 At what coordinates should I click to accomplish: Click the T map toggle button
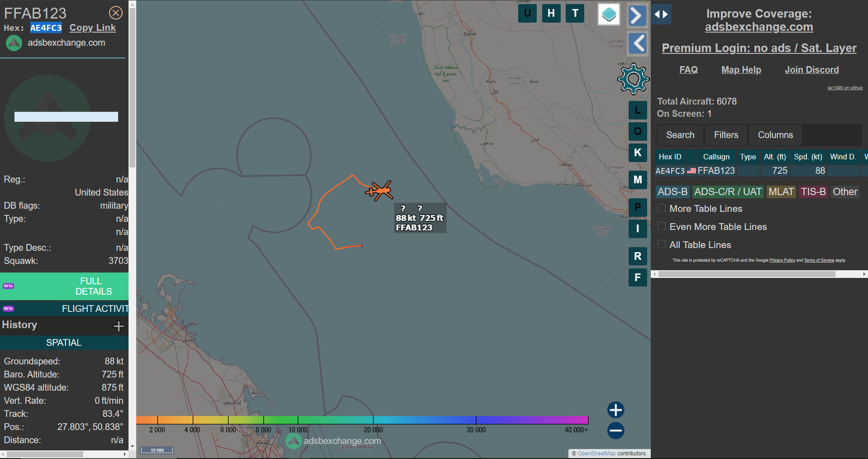[x=575, y=13]
